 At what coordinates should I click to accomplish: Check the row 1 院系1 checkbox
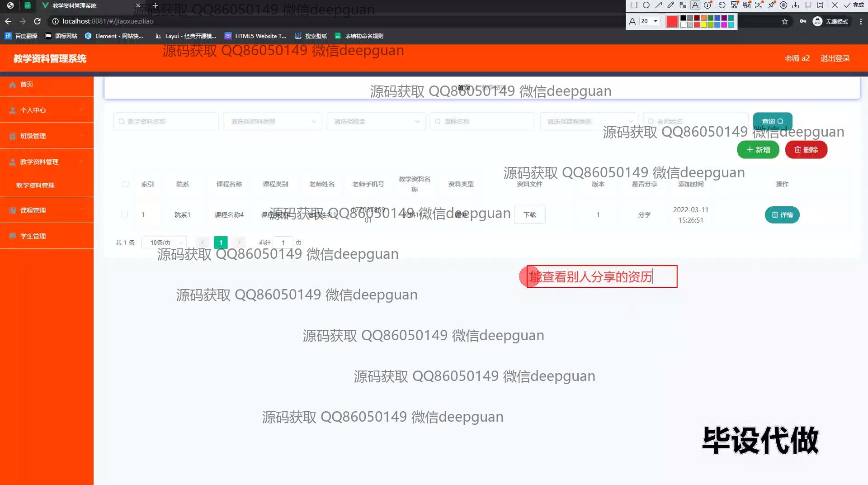click(x=124, y=215)
